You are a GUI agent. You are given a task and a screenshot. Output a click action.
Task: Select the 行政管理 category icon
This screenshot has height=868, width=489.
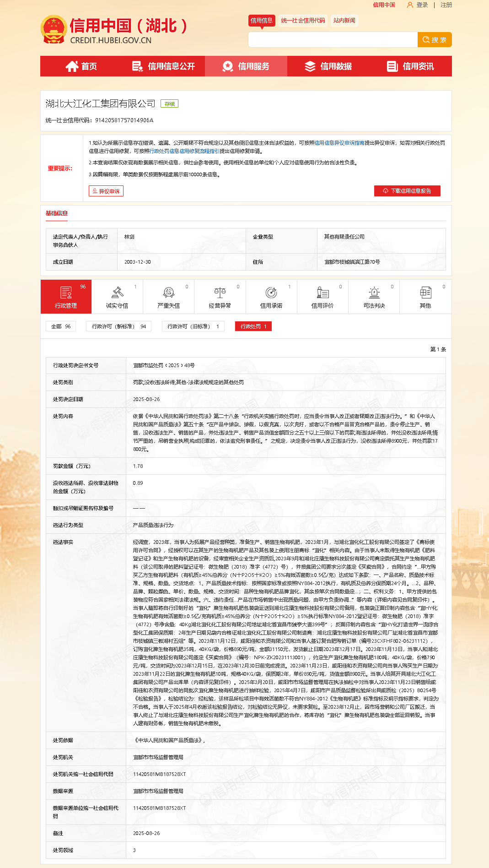click(x=66, y=292)
